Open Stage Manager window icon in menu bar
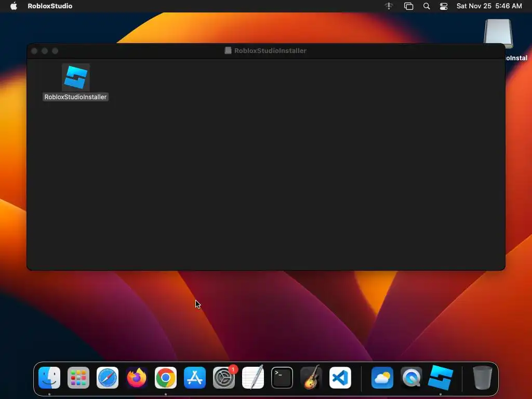532x399 pixels. click(408, 6)
